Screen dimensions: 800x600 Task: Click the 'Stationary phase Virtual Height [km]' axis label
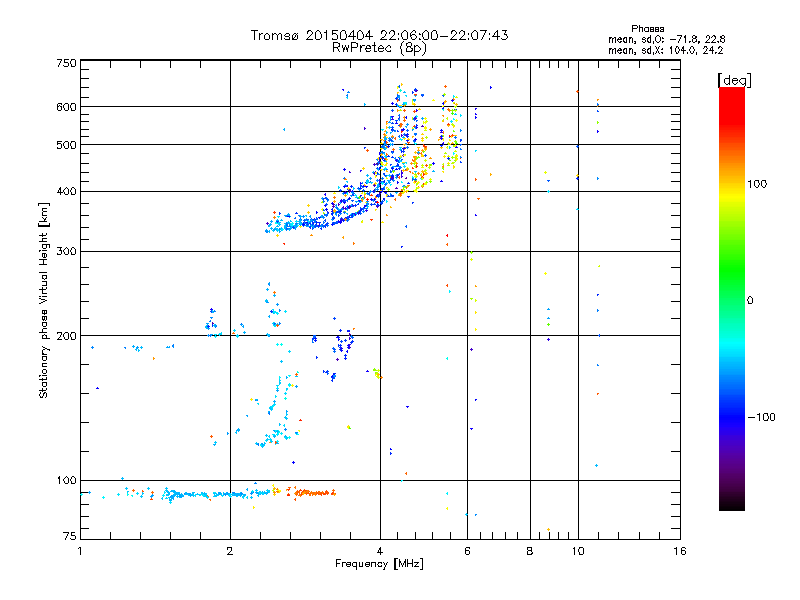tap(44, 301)
